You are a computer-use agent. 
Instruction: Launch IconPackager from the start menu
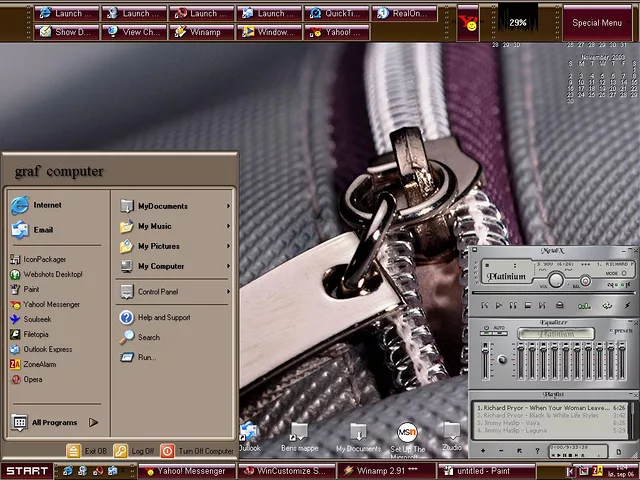[x=44, y=260]
